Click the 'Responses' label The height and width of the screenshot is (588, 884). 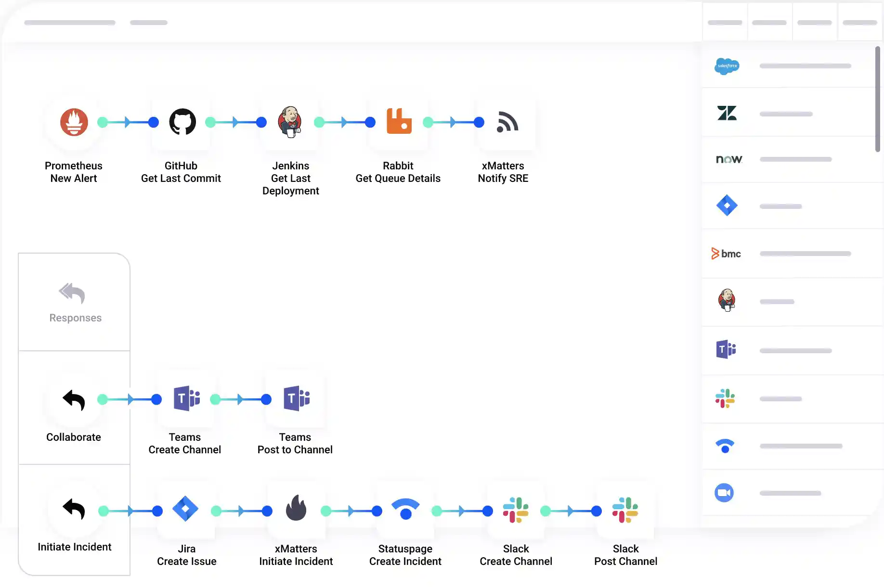[76, 318]
